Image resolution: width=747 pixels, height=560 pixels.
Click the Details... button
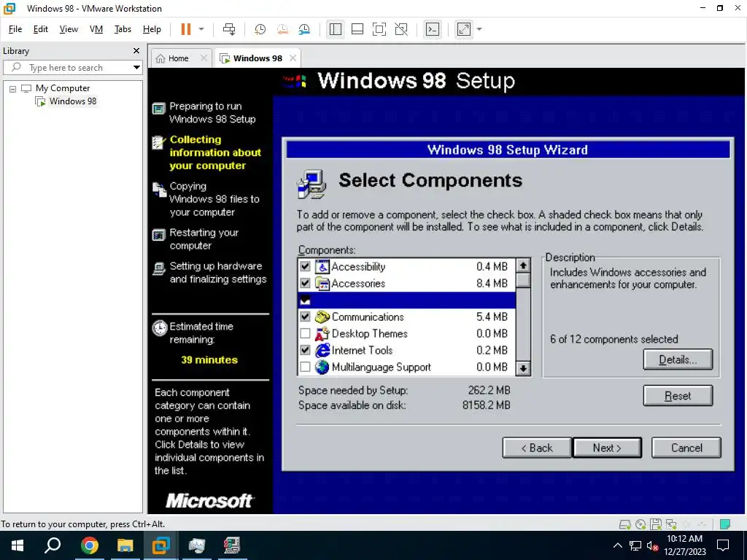coord(678,359)
